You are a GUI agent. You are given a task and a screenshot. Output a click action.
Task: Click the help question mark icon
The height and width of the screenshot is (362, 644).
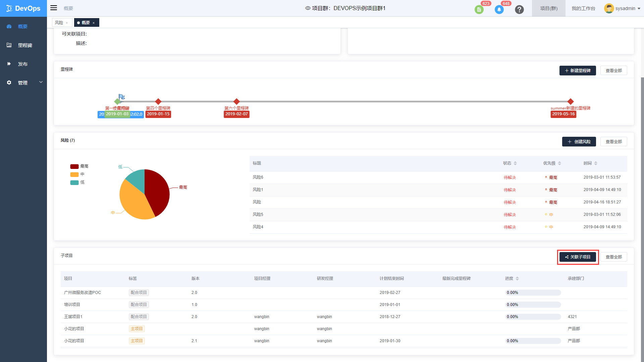[520, 8]
